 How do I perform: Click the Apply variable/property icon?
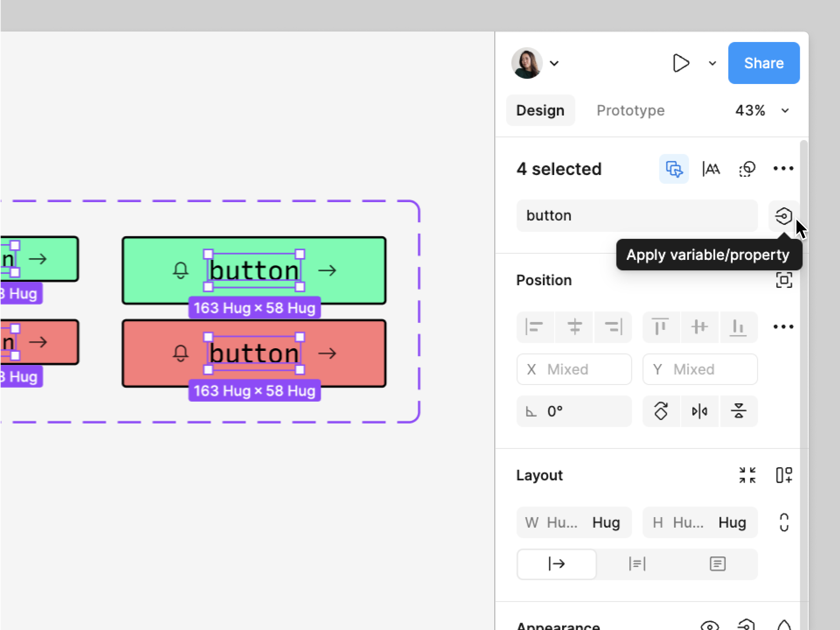(783, 216)
